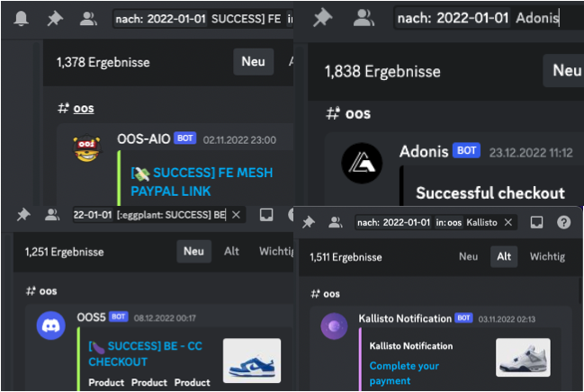Show member list in the Kallisto search panel
Screen dimensions: 584x392
tap(336, 222)
